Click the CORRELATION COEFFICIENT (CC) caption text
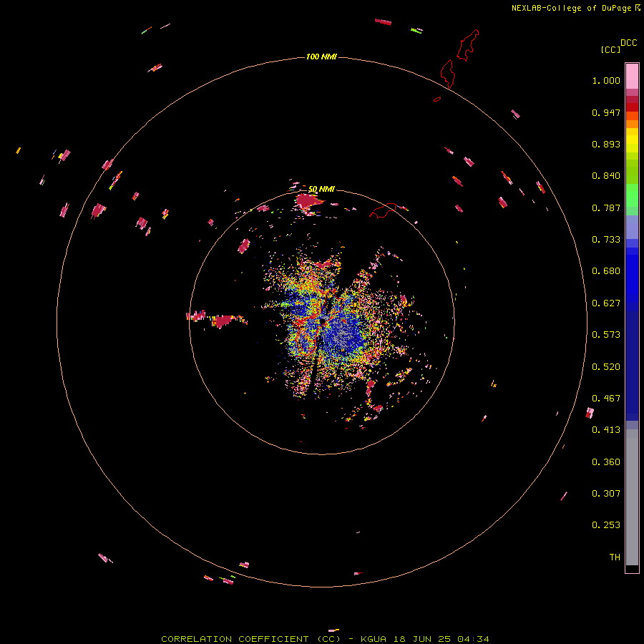 [x=251, y=639]
